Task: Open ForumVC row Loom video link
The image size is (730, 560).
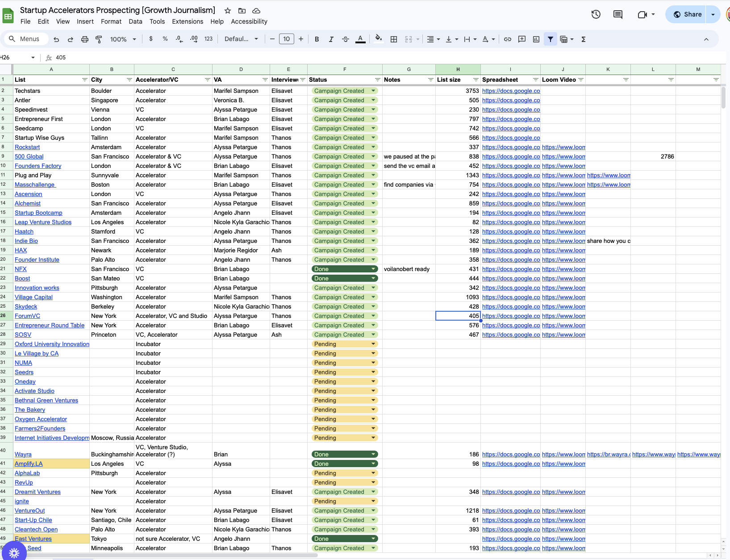Action: [563, 316]
